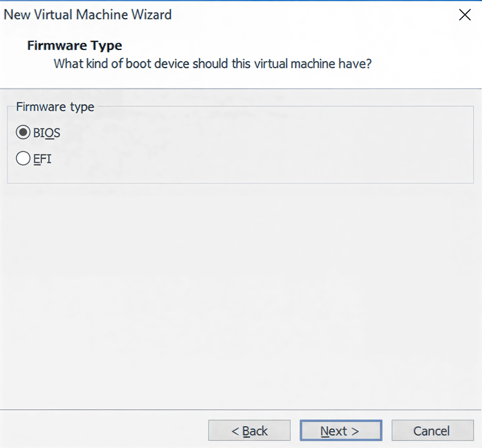
Task: Proceed with the Next button
Action: [341, 430]
